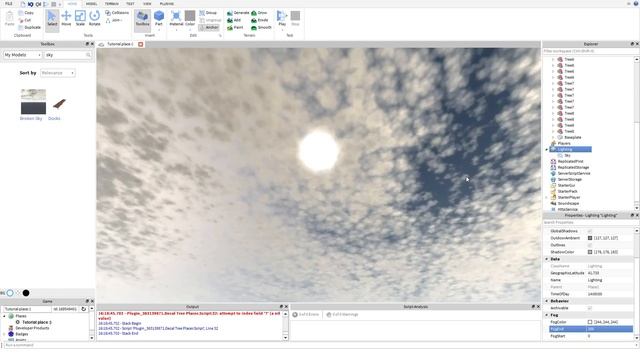Image resolution: width=640 pixels, height=360 pixels.
Task: Select Sky under Lighting in Explorer
Action: coord(567,156)
